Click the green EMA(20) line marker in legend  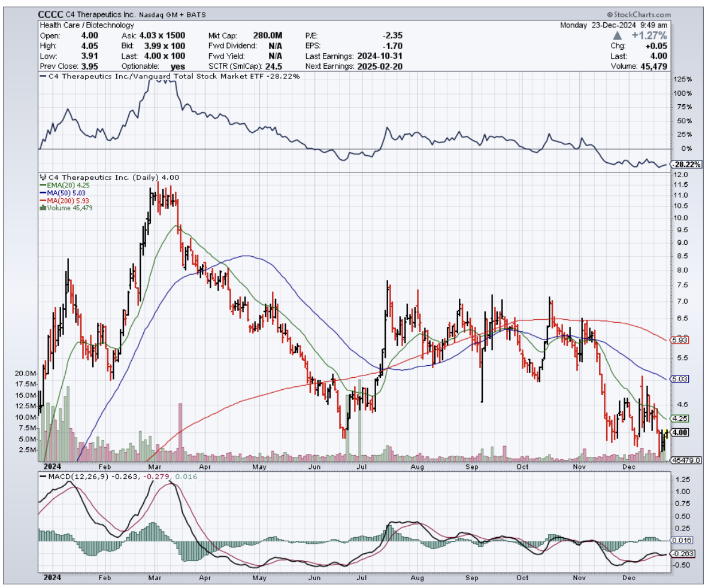coord(42,186)
